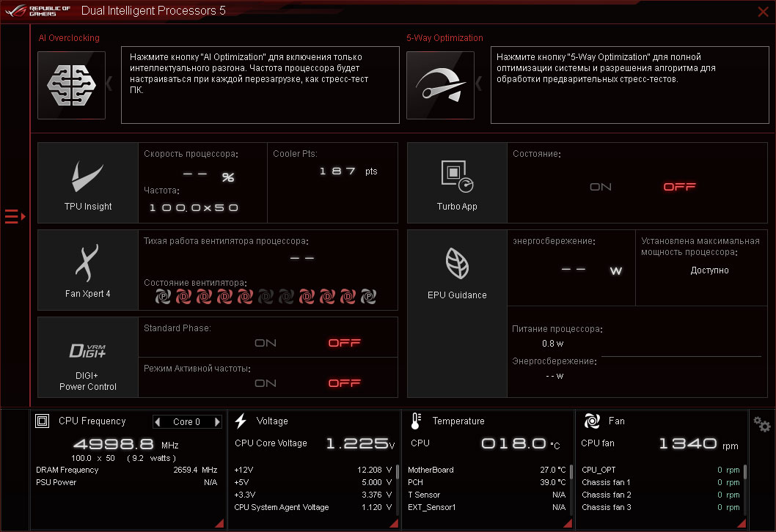Select previous core with left arrow
Image resolution: width=776 pixels, height=532 pixels.
(158, 422)
